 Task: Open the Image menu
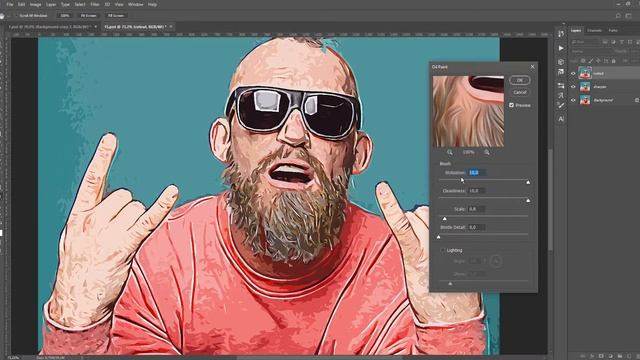click(x=36, y=4)
